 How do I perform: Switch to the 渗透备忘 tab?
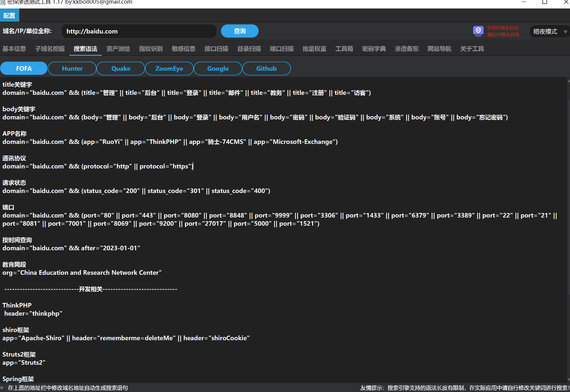coord(407,49)
